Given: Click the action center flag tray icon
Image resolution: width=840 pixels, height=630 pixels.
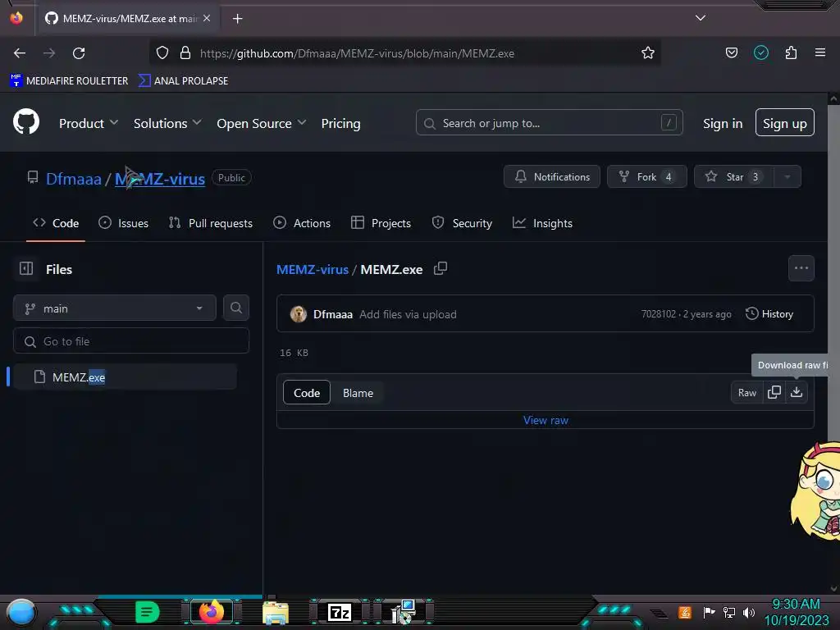Looking at the screenshot, I should click(709, 612).
